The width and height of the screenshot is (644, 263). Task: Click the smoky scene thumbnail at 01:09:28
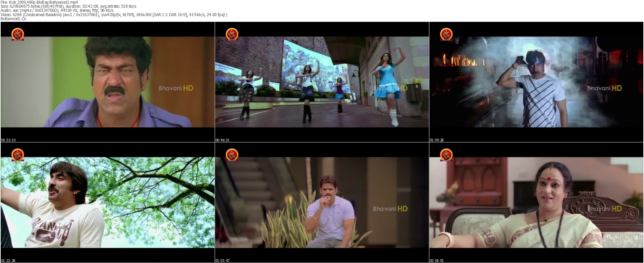pos(536,82)
